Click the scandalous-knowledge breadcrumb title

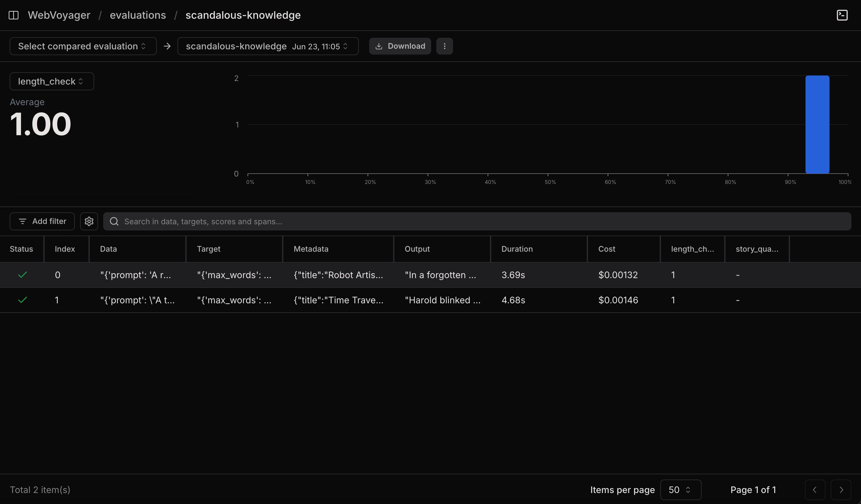coord(243,15)
